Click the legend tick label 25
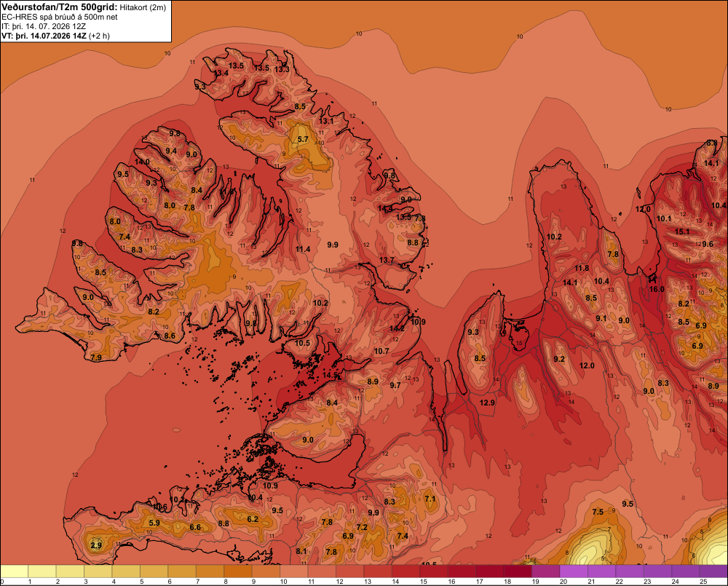 pos(703,582)
